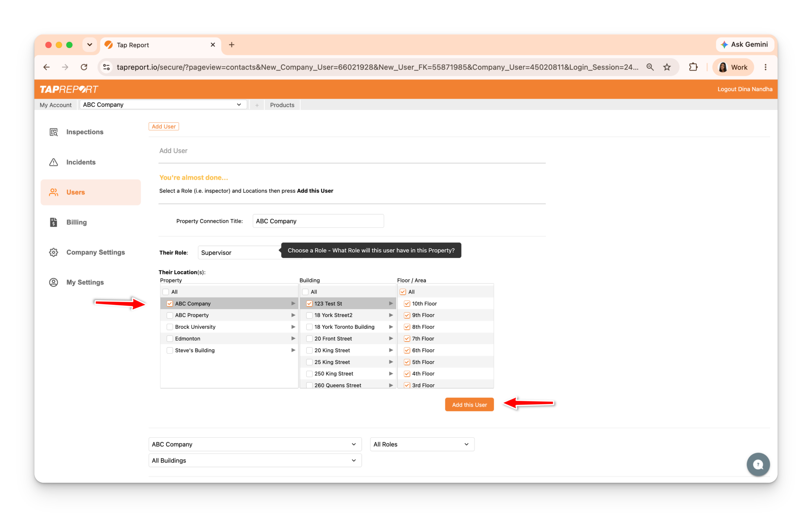Expand the 250 King Street arrow
The image size is (812, 517).
[391, 374]
